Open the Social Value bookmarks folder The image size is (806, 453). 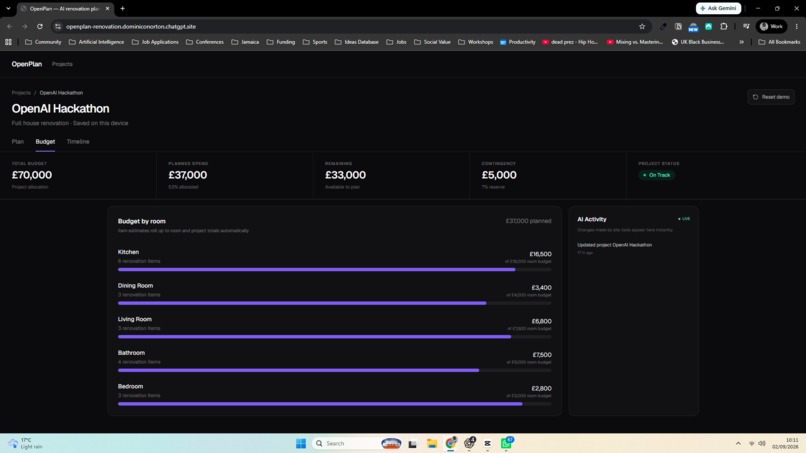coord(432,42)
